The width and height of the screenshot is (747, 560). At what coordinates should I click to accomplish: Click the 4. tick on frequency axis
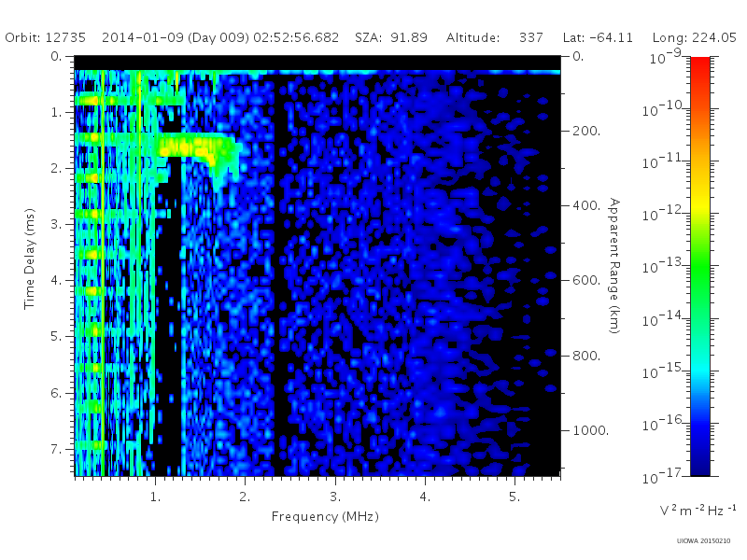click(x=425, y=497)
